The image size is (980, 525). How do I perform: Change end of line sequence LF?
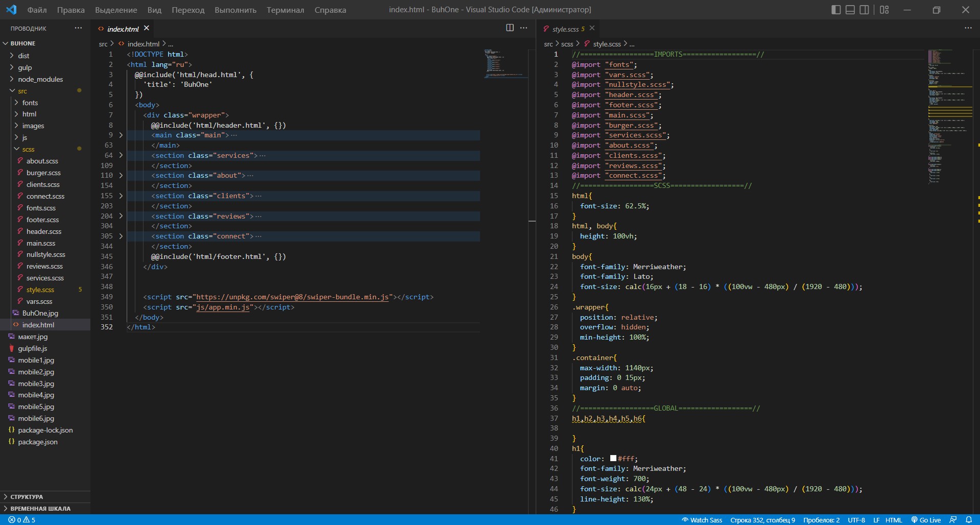point(876,520)
